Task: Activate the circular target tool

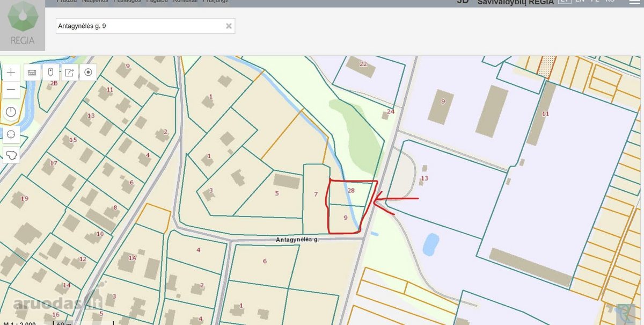Action: point(89,72)
